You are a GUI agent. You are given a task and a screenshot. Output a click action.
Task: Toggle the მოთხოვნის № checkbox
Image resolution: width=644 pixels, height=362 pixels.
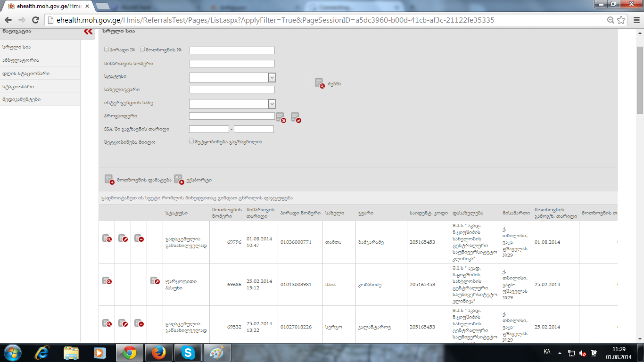click(142, 49)
